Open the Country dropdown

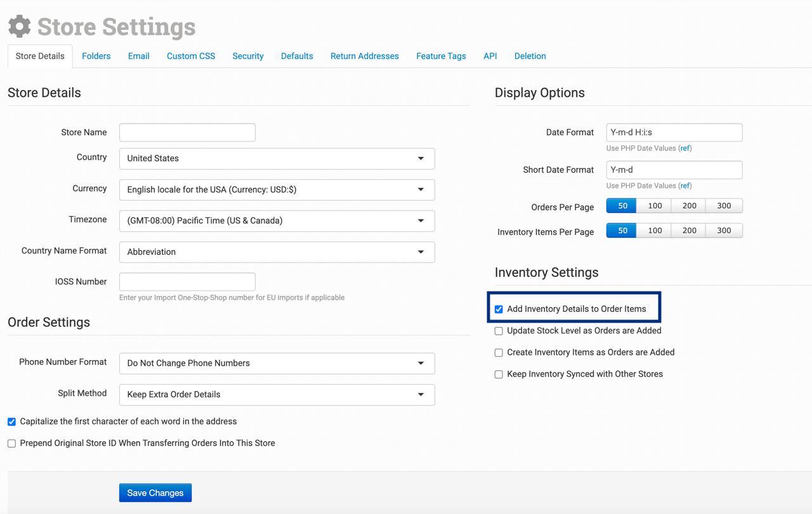277,158
